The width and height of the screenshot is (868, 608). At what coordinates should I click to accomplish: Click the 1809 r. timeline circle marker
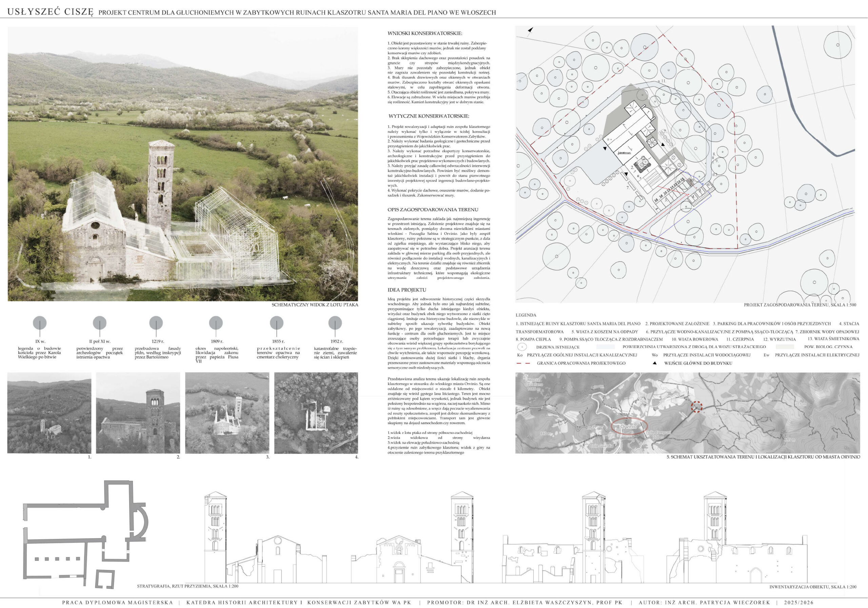coord(216,323)
